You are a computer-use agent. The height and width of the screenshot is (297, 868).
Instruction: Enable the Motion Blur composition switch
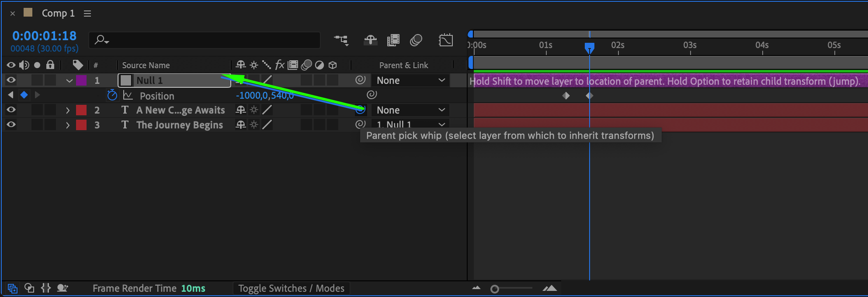point(416,41)
